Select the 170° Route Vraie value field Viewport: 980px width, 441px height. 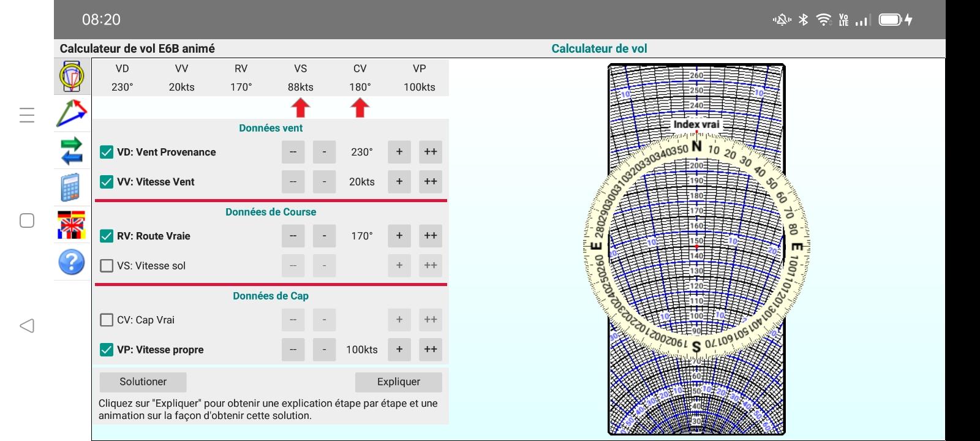coord(362,236)
